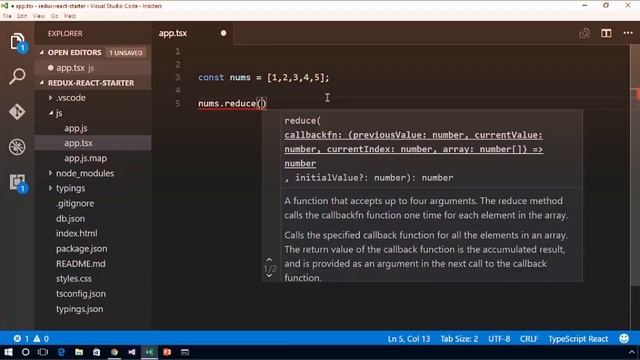Click the EXPLORER panel title
Image resolution: width=640 pixels, height=360 pixels.
pyautogui.click(x=65, y=33)
